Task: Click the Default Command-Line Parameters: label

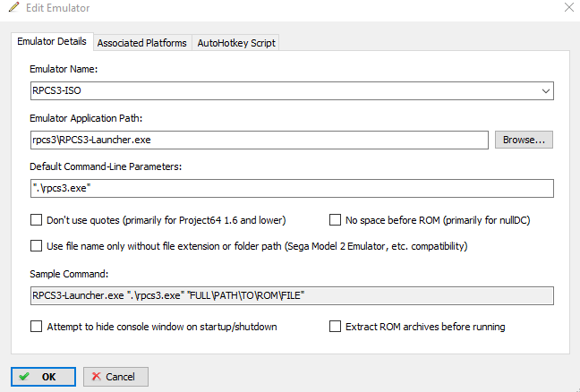Action: click(x=106, y=166)
